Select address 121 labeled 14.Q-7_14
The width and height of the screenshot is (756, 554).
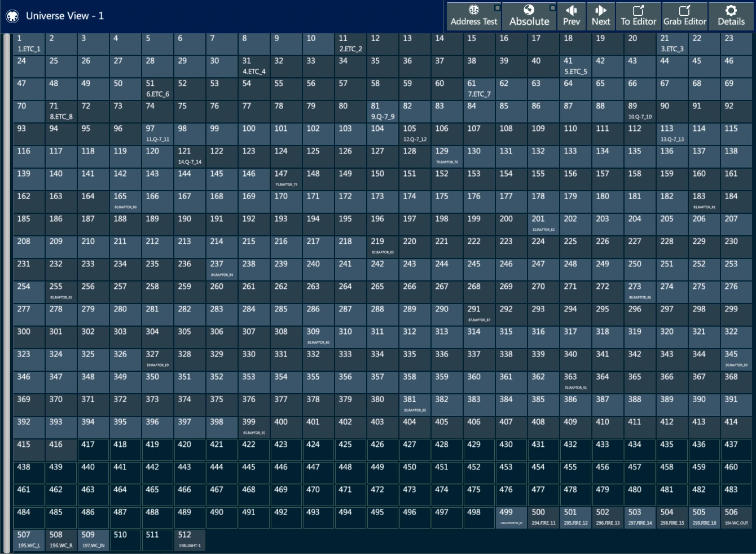190,157
